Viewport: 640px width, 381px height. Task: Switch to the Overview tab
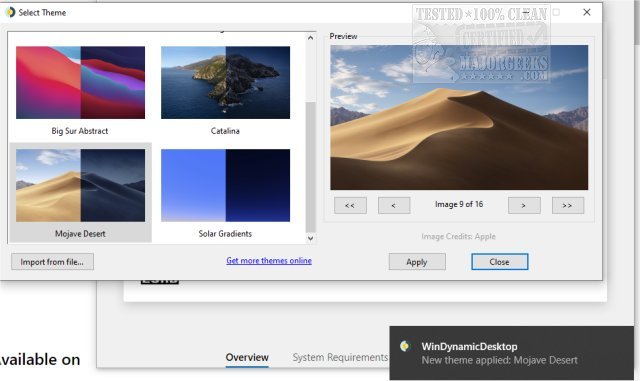(x=247, y=357)
